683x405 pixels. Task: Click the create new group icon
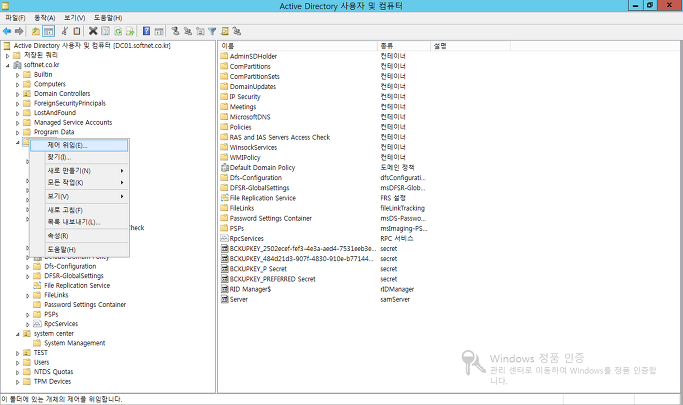pos(188,31)
